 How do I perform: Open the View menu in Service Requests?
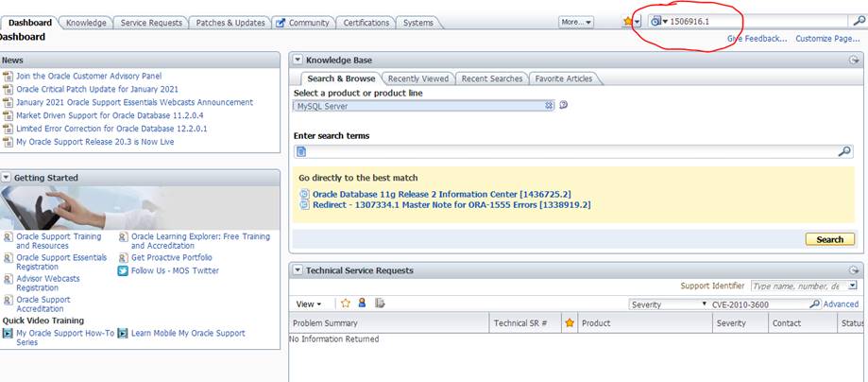click(x=309, y=304)
